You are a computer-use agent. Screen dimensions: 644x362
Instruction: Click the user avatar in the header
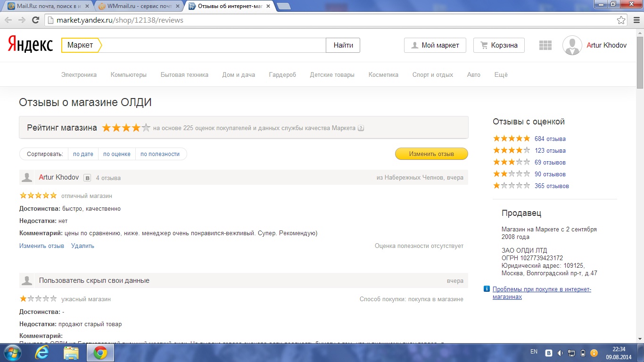[572, 45]
